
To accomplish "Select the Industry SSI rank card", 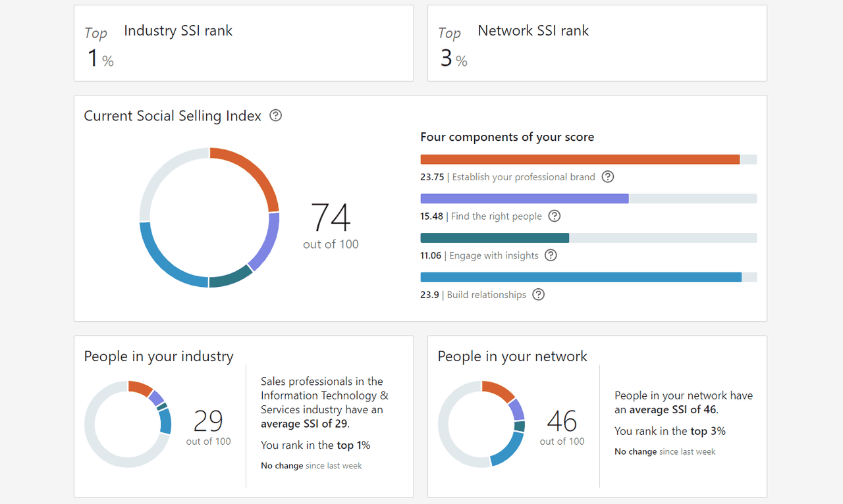I will pyautogui.click(x=244, y=43).
